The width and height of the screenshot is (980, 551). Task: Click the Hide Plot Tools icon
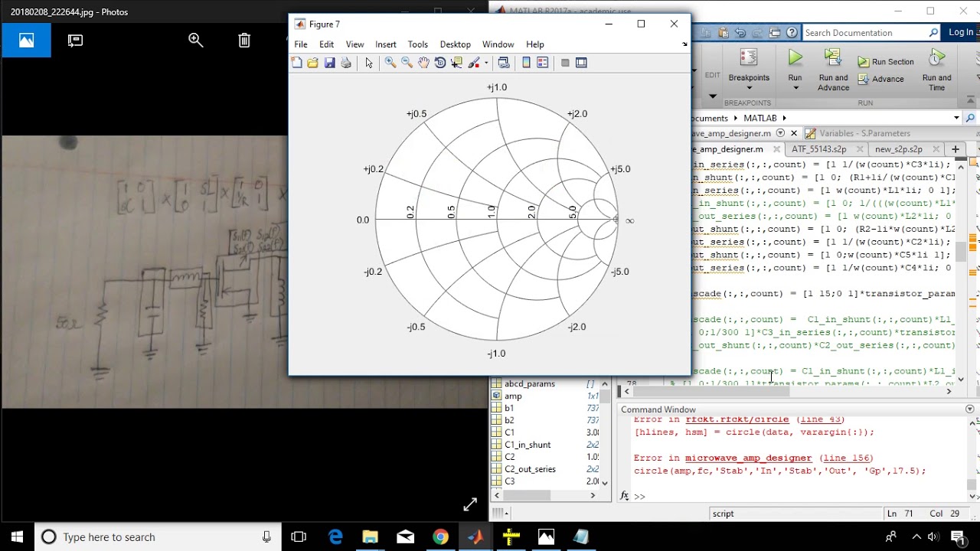pos(565,63)
